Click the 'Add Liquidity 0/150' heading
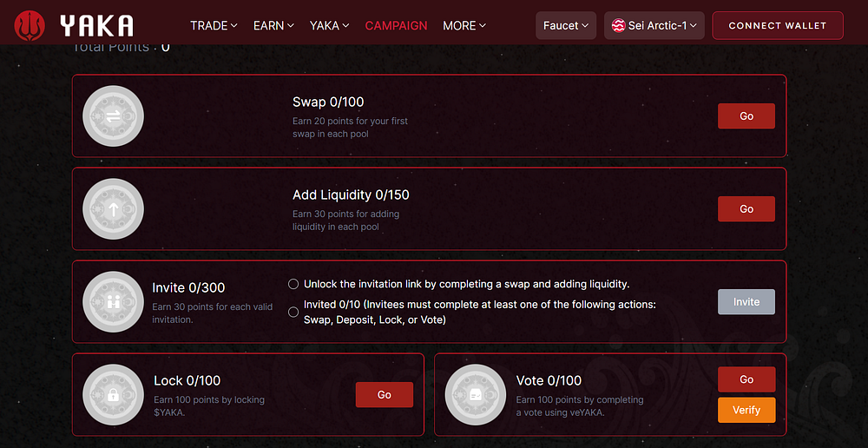 coord(351,195)
